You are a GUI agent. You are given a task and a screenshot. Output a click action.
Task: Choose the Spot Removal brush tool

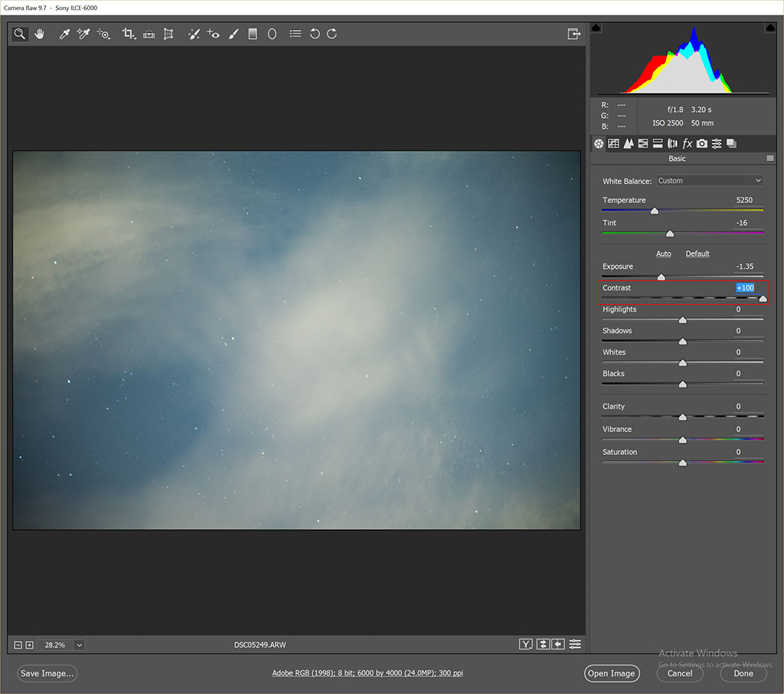click(x=194, y=34)
